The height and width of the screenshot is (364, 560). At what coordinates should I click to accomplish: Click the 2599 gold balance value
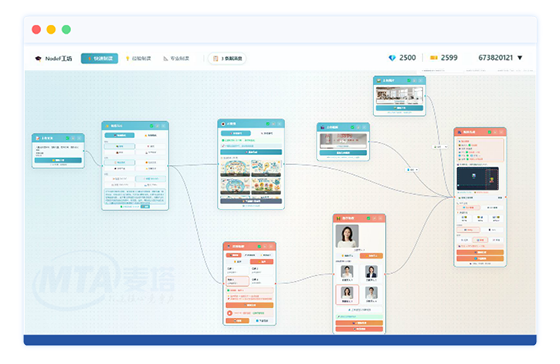[x=449, y=58]
